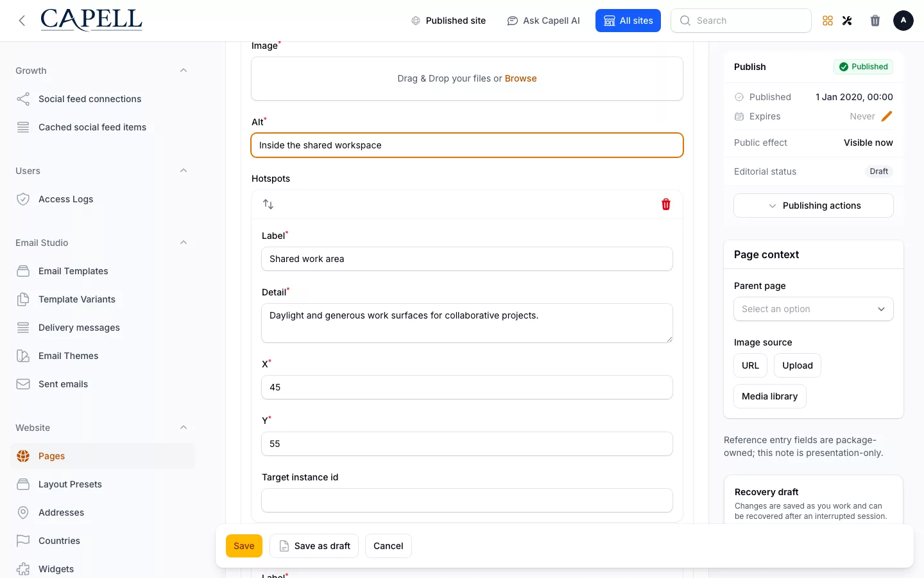Open Delivery messages

[x=103, y=328]
